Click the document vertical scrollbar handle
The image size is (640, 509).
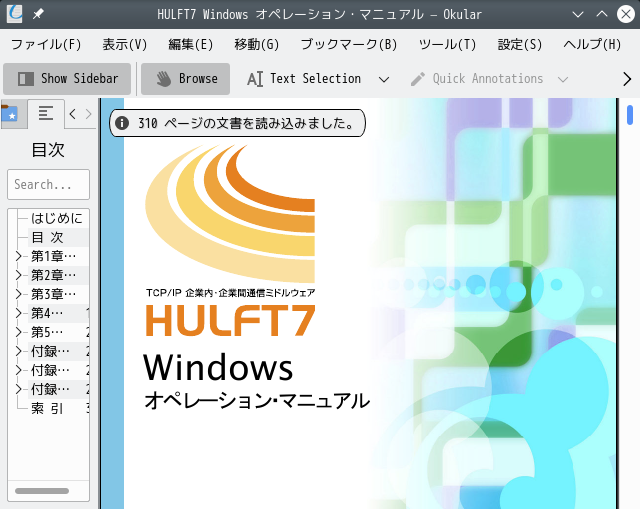[x=630, y=115]
